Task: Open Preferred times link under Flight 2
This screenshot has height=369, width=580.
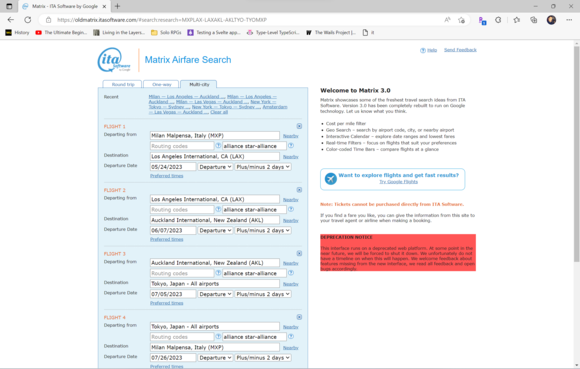Action: [166, 239]
